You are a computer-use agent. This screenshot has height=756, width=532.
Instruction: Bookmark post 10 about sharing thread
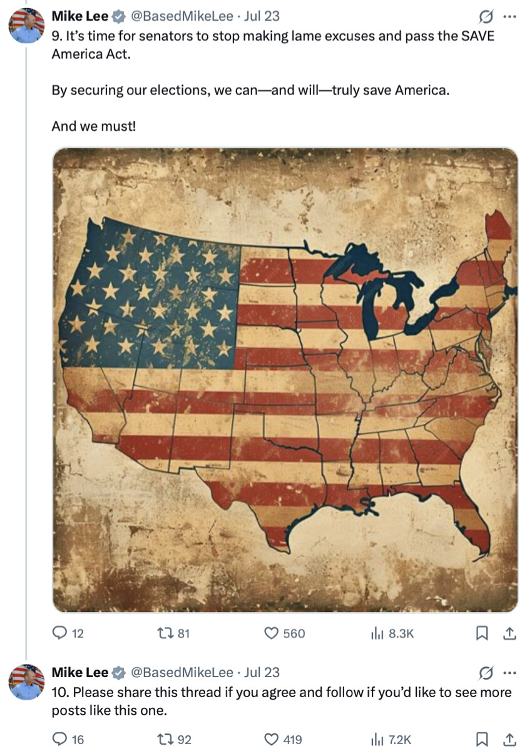point(482,740)
